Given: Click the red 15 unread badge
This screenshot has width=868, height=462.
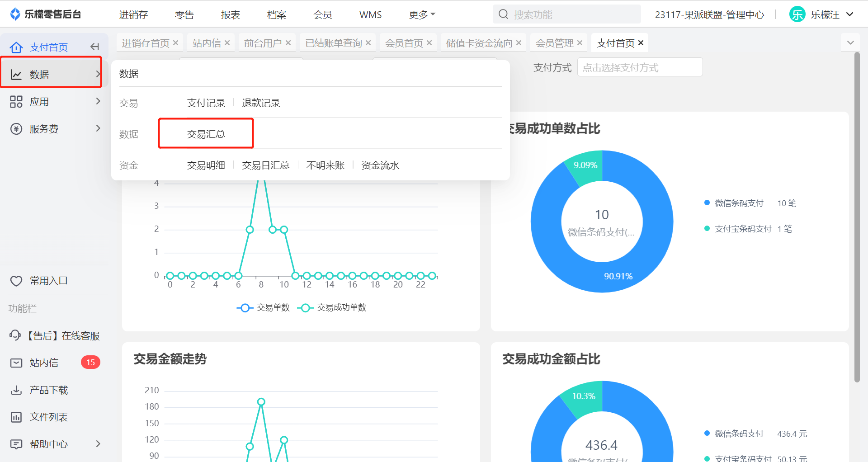Looking at the screenshot, I should (90, 362).
